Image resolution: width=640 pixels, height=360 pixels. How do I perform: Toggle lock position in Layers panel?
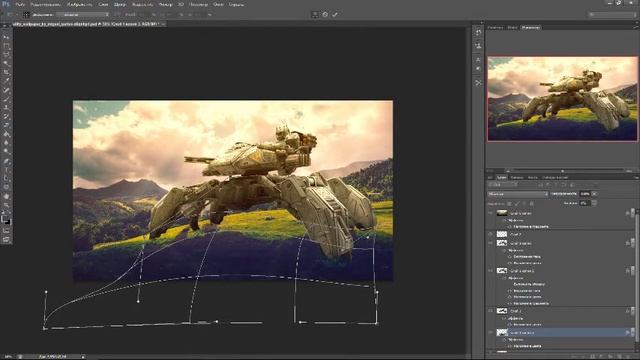coord(524,203)
